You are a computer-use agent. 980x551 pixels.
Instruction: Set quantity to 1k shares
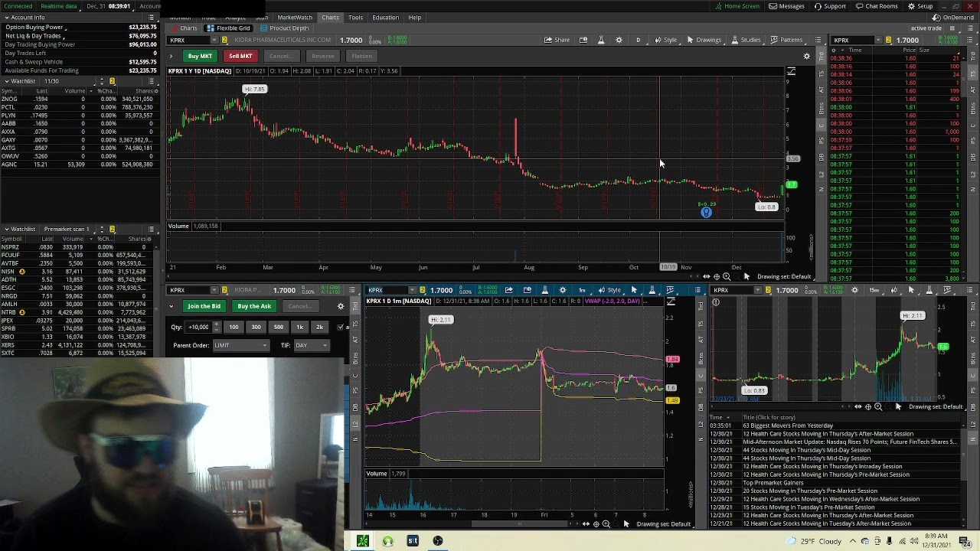click(299, 327)
